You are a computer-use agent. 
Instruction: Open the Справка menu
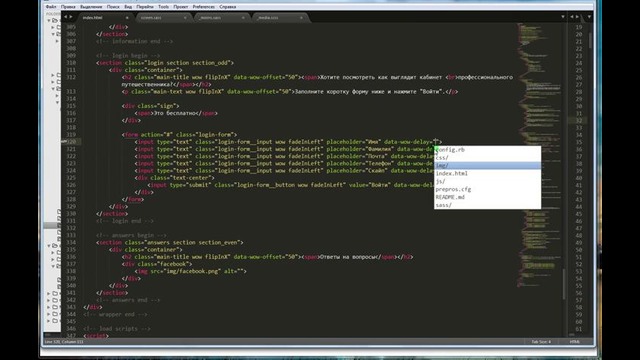pos(228,7)
